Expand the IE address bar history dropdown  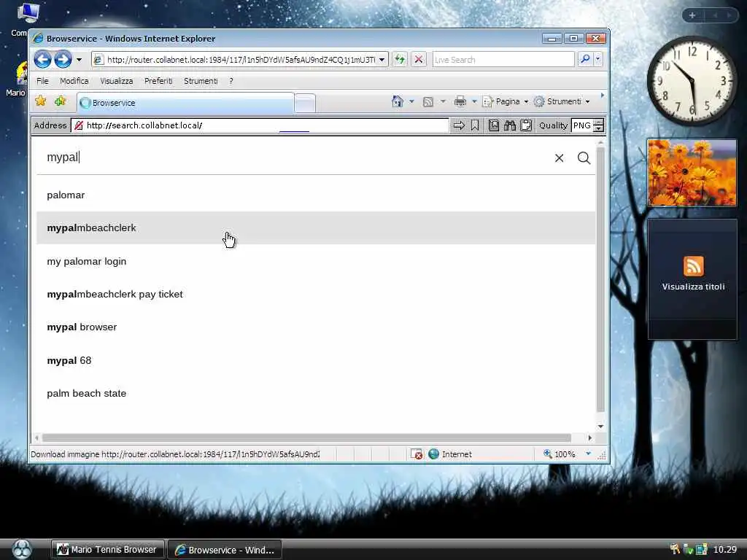[x=382, y=60]
